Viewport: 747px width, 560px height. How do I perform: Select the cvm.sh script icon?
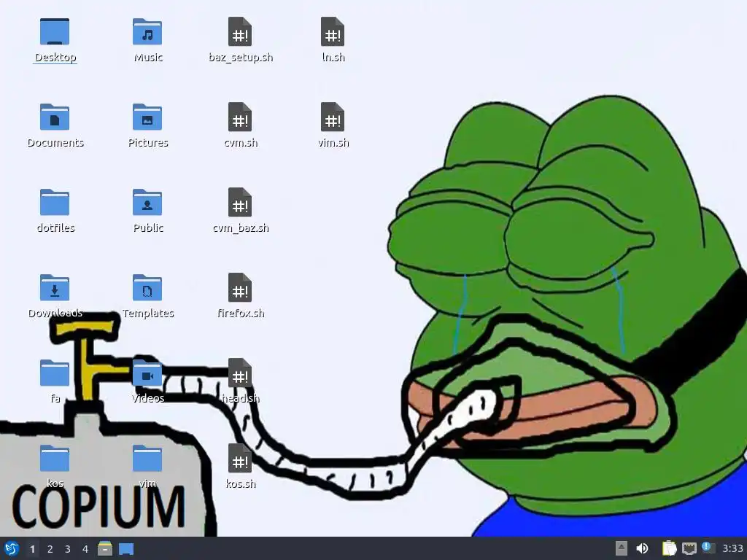pyautogui.click(x=239, y=117)
